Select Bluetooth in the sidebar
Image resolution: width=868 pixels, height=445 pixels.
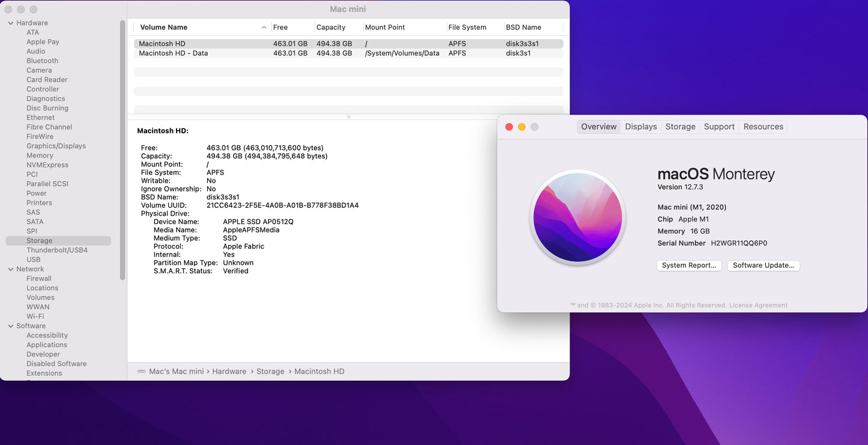click(42, 61)
